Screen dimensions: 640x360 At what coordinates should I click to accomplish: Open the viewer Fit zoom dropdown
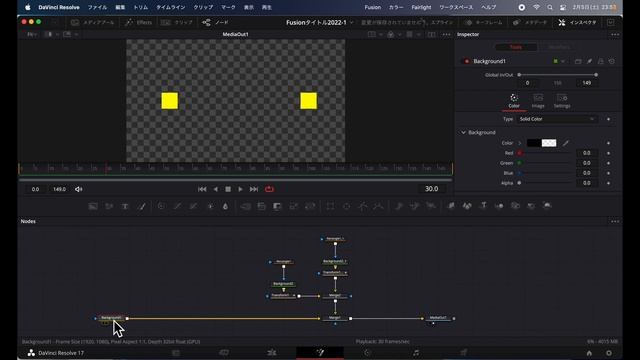coord(32,35)
